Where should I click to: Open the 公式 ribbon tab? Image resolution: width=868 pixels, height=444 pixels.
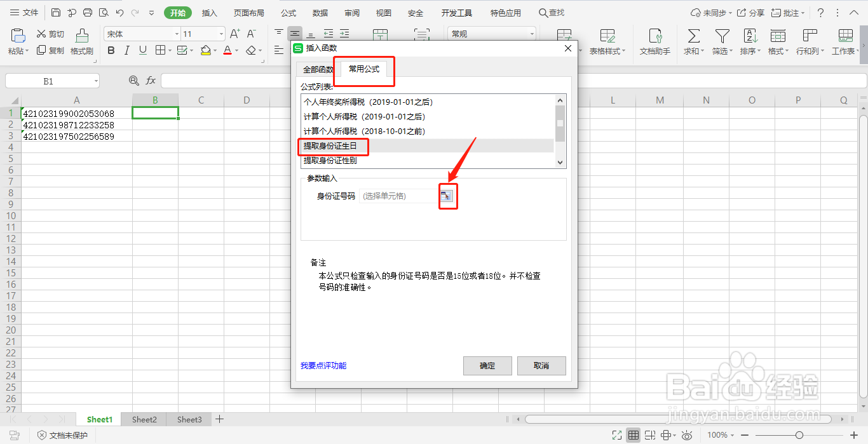point(288,12)
